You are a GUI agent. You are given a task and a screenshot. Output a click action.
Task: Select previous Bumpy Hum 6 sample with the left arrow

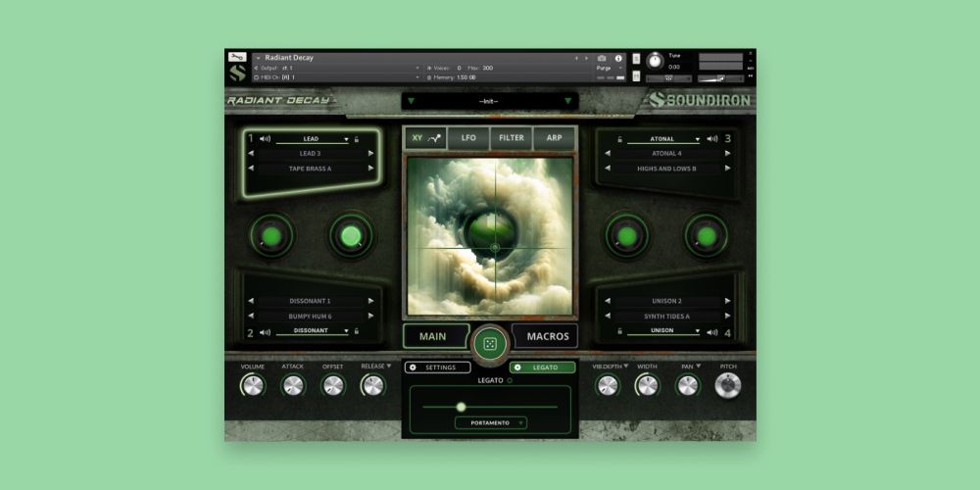pyautogui.click(x=251, y=316)
